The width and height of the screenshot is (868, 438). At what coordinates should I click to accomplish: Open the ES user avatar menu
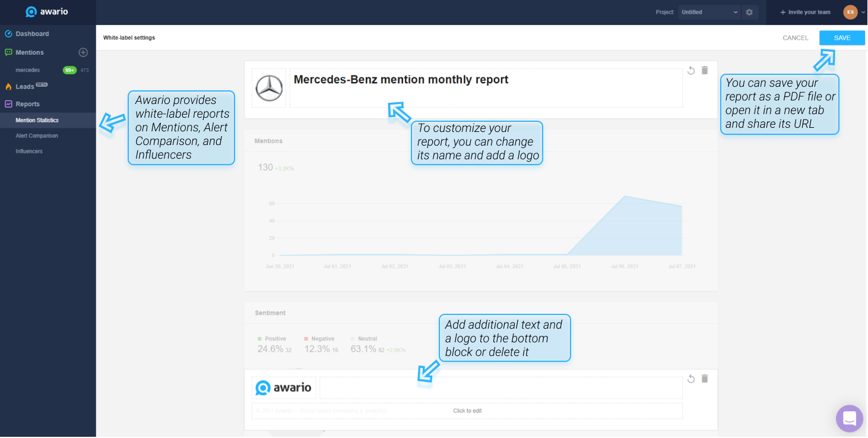850,12
